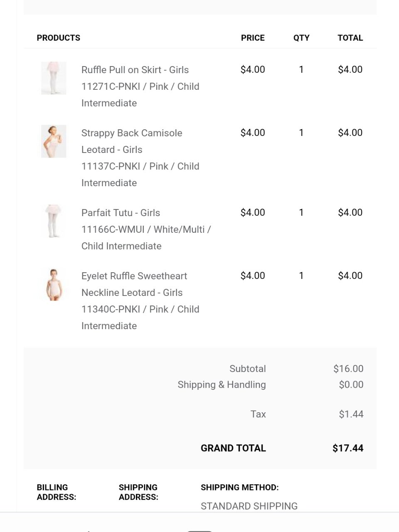Select the $1.44 tax amount
This screenshot has height=532, width=399.
pyautogui.click(x=351, y=414)
